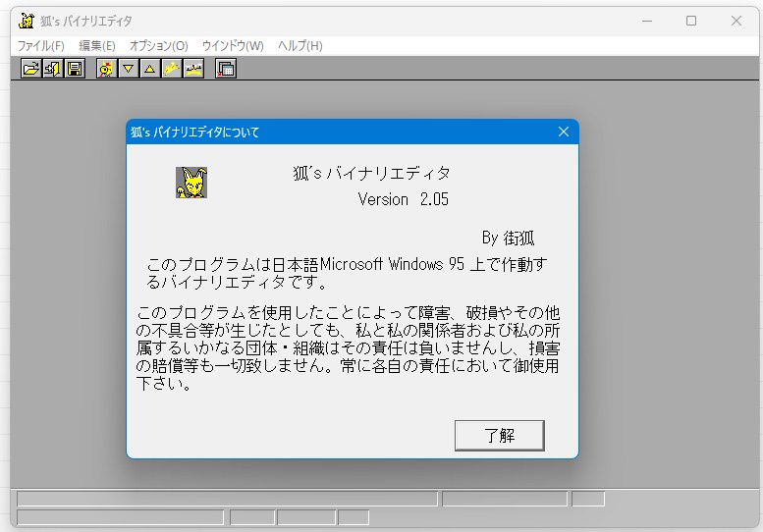
Task: Minimize the main application window
Action: point(646,21)
